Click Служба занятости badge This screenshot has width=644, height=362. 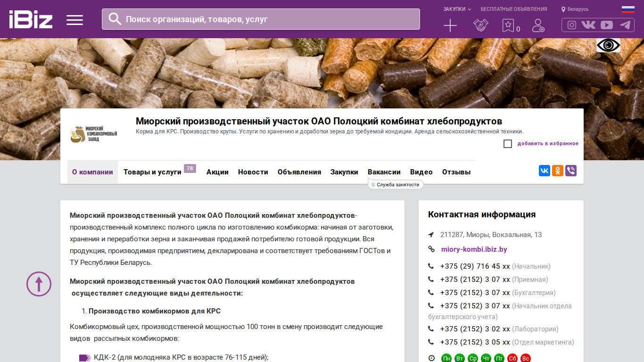[x=396, y=185]
